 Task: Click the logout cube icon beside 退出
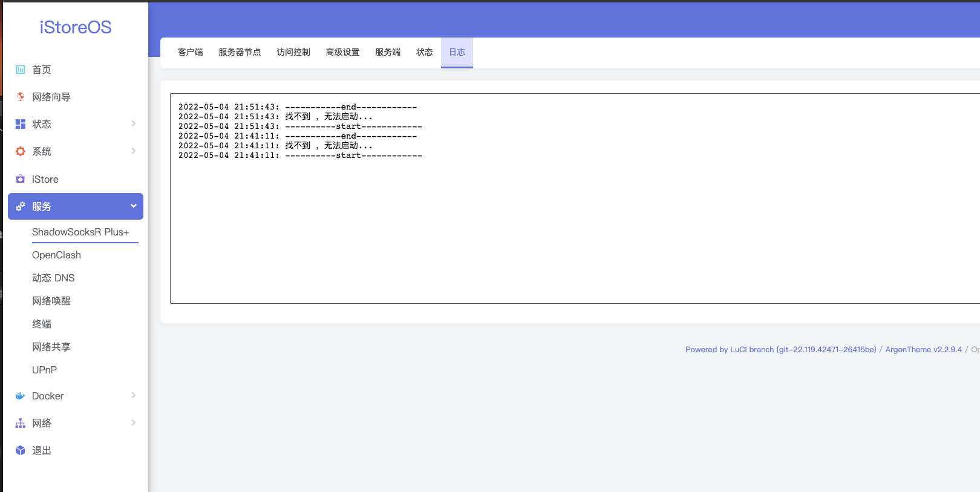[21, 450]
